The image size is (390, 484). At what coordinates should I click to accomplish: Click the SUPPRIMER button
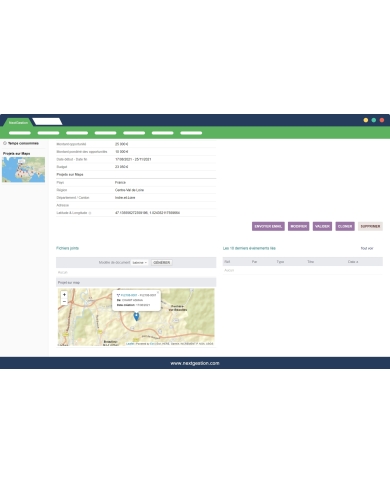370,226
